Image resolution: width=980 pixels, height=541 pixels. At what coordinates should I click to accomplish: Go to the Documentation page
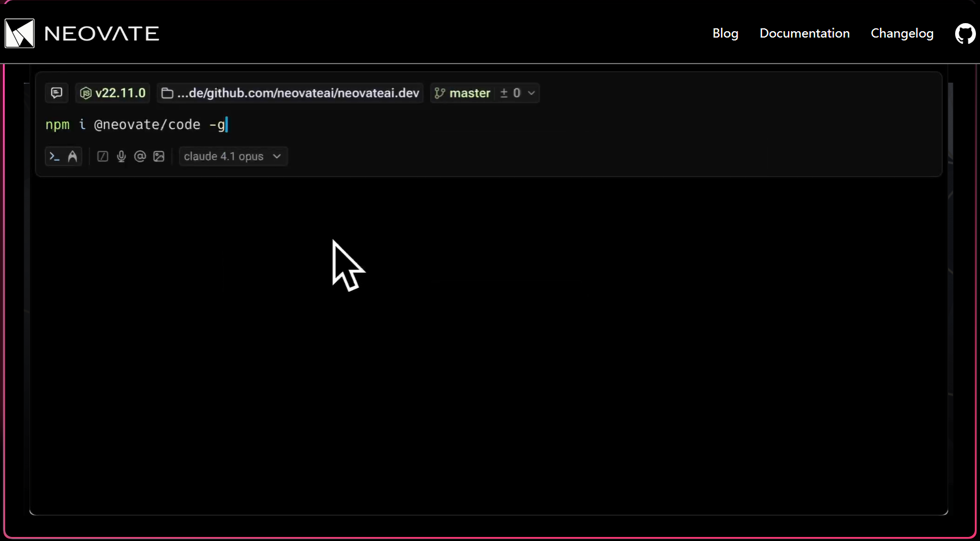[x=804, y=34]
